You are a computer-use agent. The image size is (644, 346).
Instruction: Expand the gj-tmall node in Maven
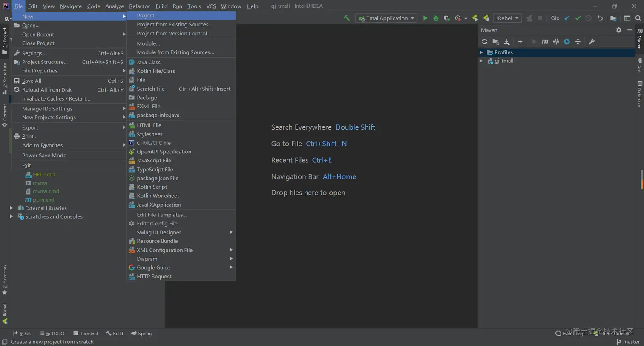tap(481, 61)
